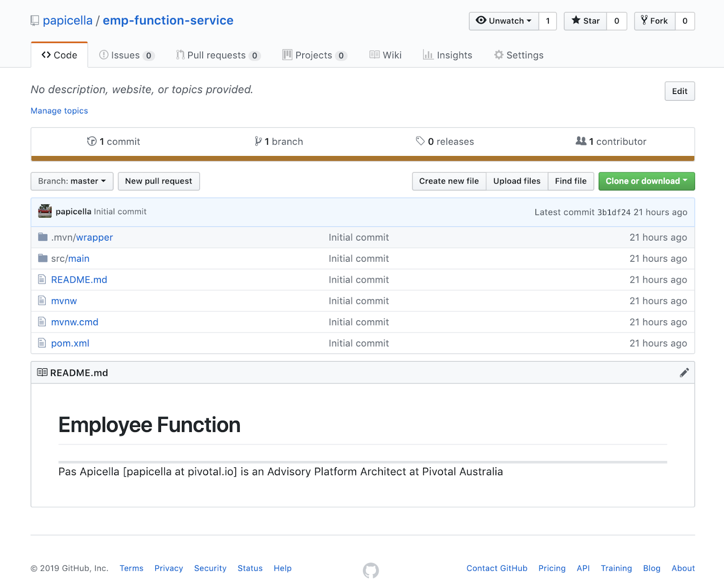Open the papicella owner link
The image size is (724, 588).
[68, 20]
